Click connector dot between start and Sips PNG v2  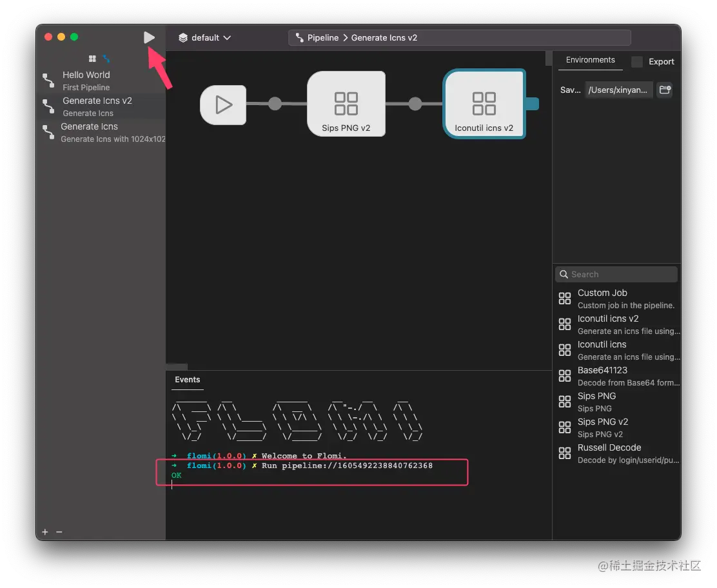[275, 104]
